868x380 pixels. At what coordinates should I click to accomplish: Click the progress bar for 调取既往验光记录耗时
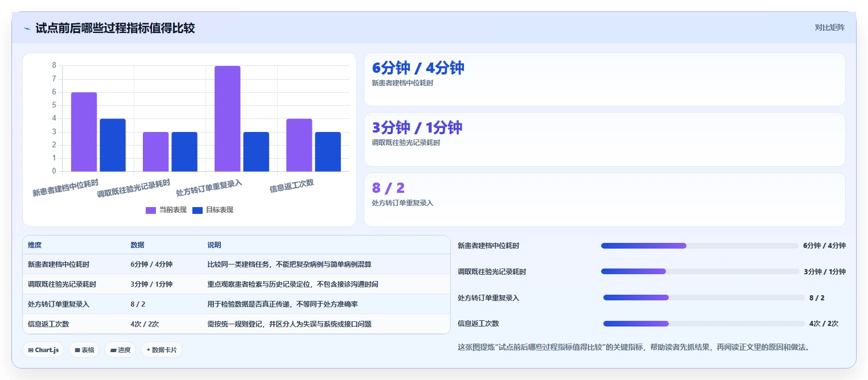[x=700, y=271]
